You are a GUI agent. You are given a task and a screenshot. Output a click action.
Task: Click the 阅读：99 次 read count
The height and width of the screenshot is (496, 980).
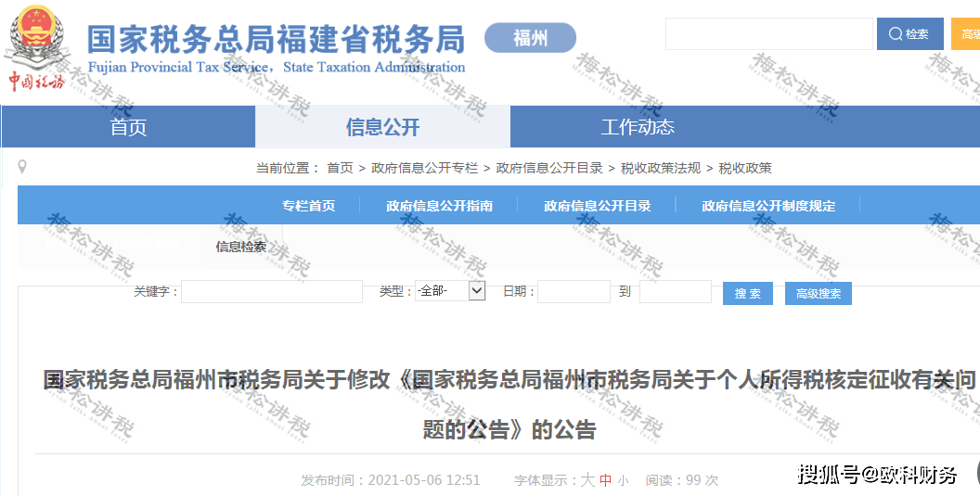click(x=682, y=480)
